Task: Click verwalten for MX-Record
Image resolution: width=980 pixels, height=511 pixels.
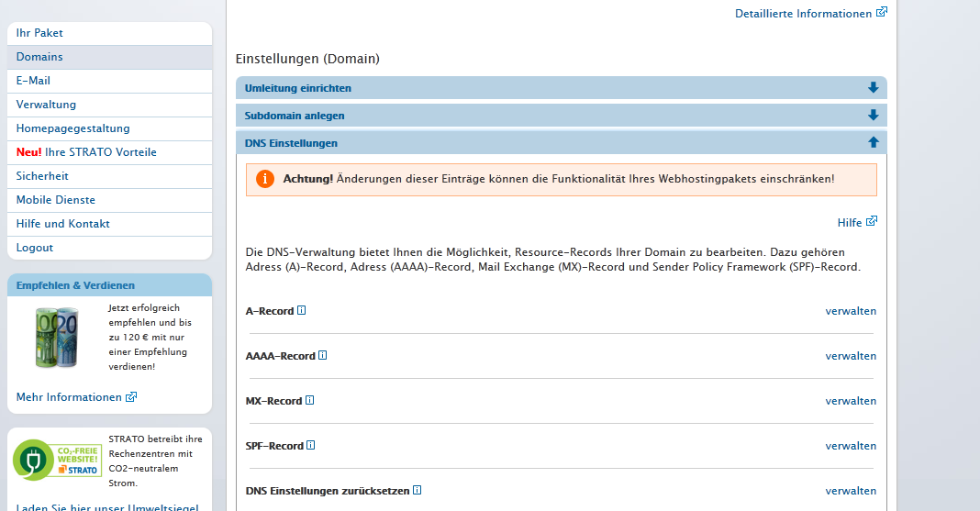Action: point(851,401)
